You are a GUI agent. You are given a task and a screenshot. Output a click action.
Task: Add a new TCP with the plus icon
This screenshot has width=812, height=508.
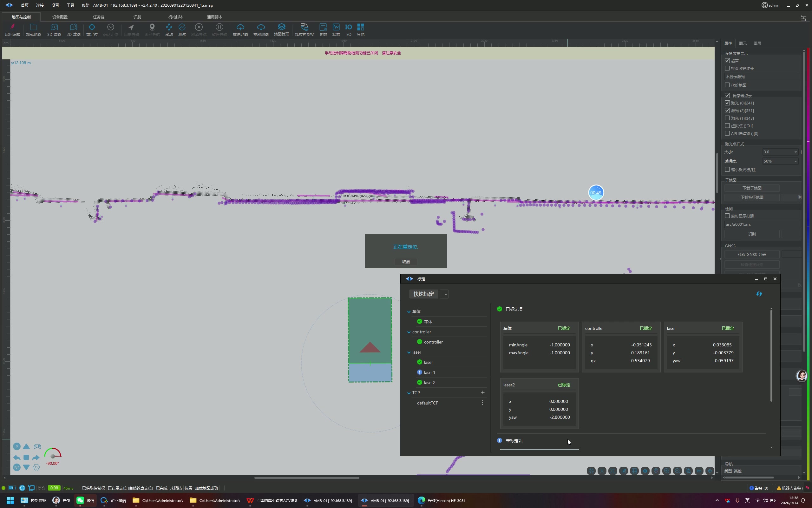click(482, 392)
